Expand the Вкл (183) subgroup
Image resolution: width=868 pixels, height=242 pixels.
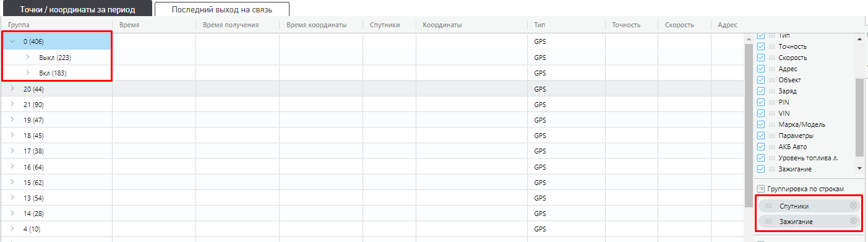[28, 72]
